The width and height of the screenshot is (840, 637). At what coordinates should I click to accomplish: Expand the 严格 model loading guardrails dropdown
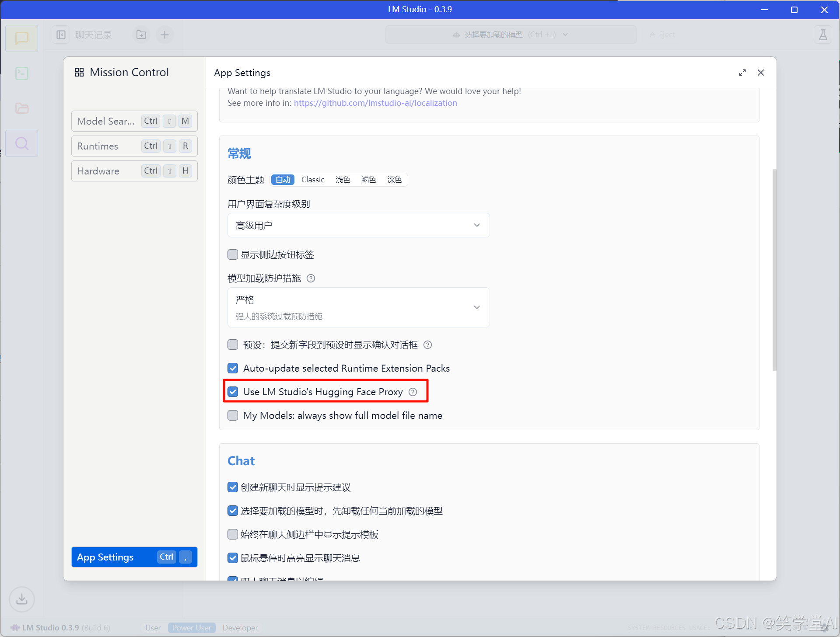[x=358, y=307]
